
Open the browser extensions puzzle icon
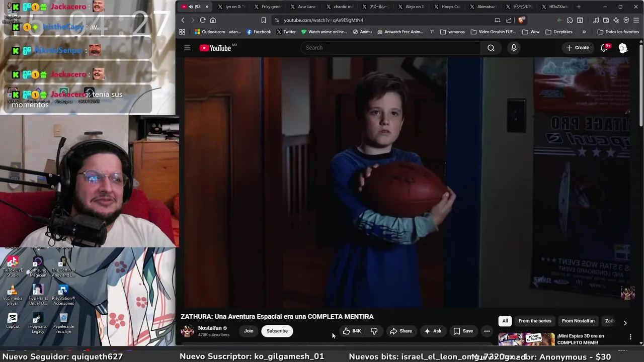pyautogui.click(x=570, y=20)
